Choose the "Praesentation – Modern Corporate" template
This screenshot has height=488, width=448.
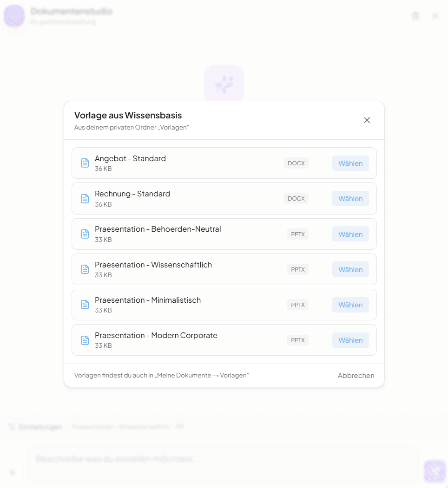(350, 339)
